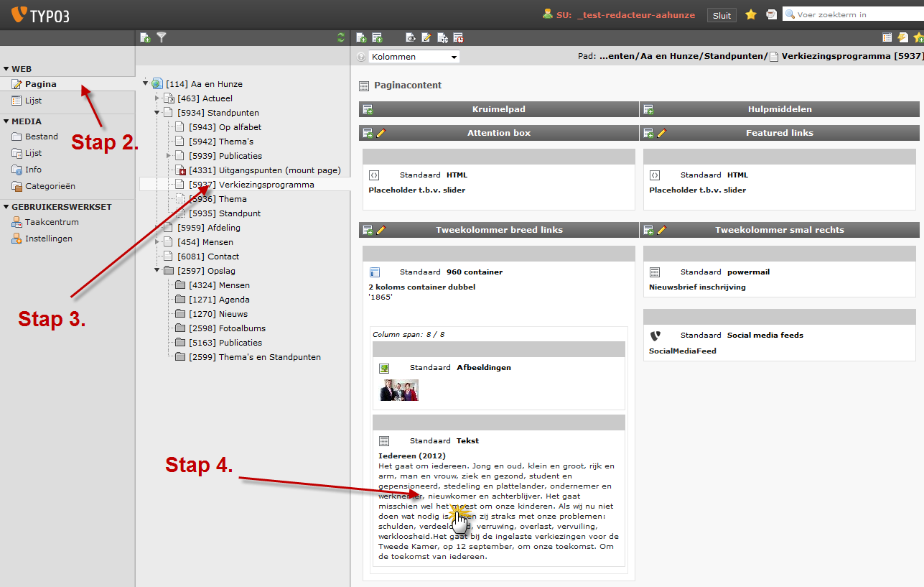Click the bookmark star icon in top bar
Viewport: 924px width, 587px height.
pos(751,14)
